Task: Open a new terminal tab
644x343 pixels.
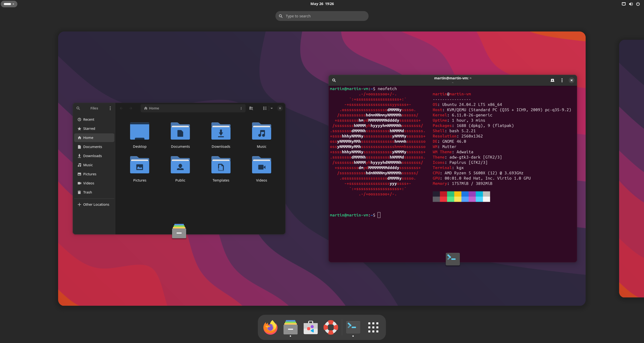Action: pos(552,80)
